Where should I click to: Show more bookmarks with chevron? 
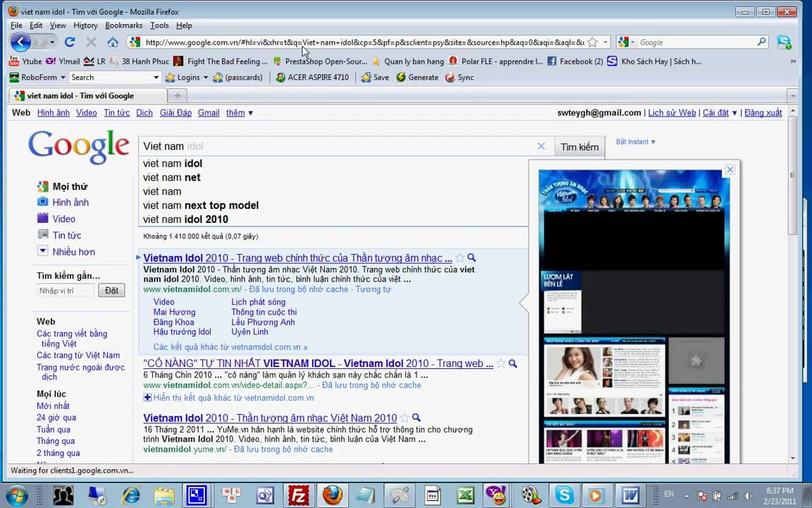[x=793, y=61]
